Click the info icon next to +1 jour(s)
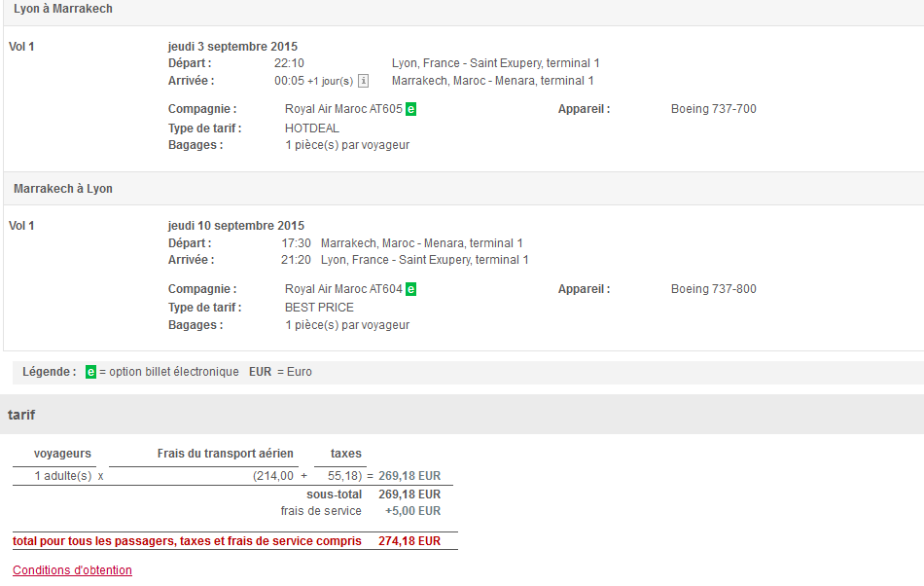The height and width of the screenshot is (586, 924). [x=363, y=81]
